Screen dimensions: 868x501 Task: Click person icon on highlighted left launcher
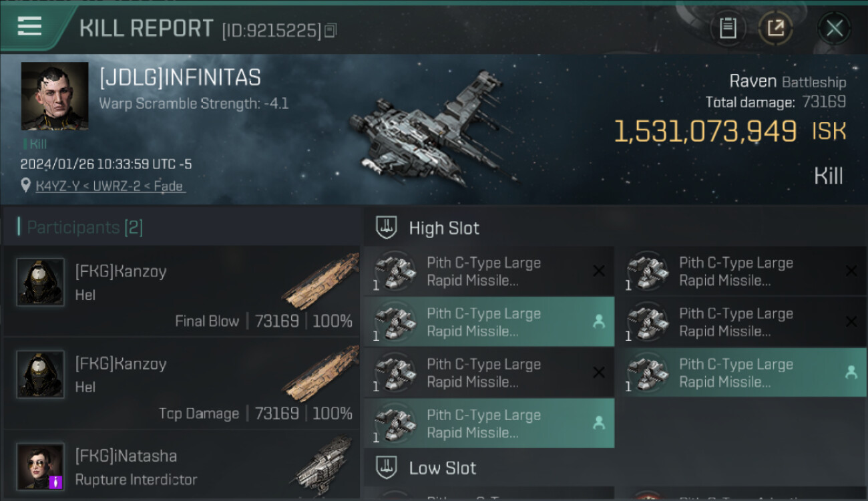599,322
